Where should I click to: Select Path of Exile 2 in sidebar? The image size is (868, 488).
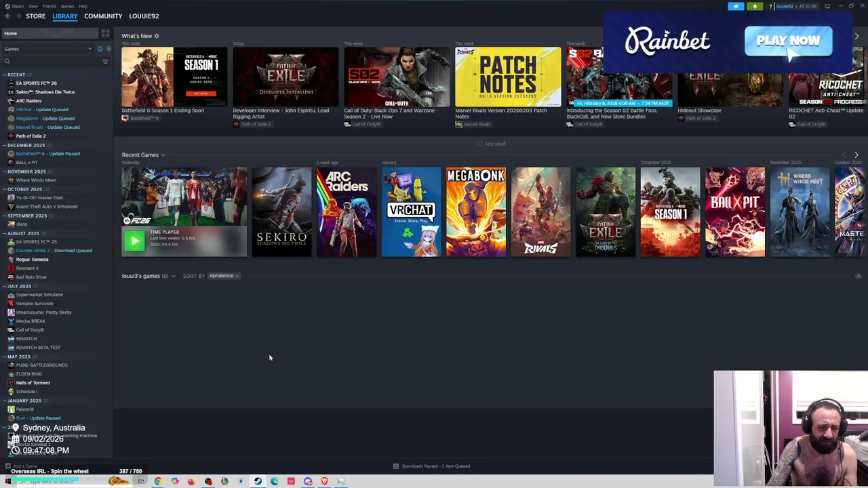[x=31, y=136]
